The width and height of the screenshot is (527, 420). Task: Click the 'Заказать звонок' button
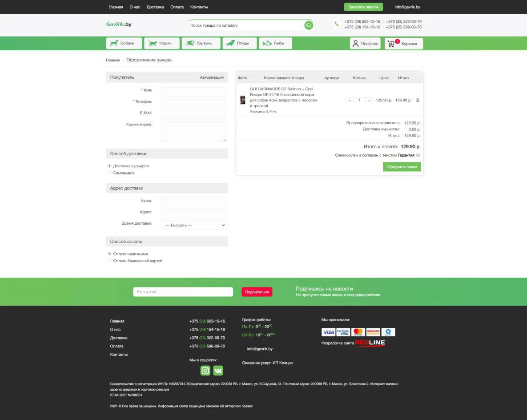click(x=363, y=7)
